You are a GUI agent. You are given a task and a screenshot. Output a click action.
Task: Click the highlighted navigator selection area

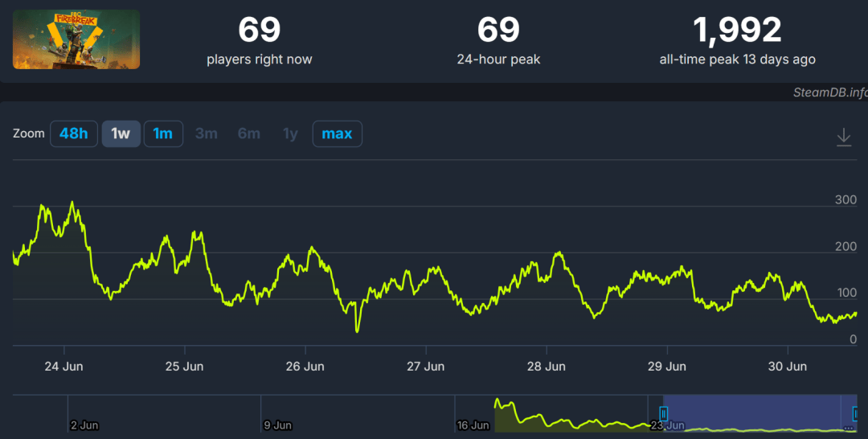(759, 413)
